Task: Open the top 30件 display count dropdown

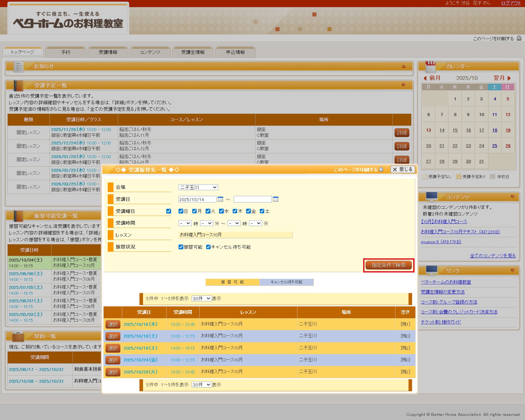Action: (201, 298)
